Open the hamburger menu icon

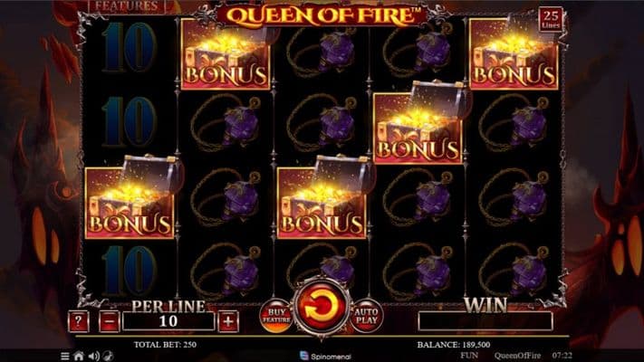tap(65, 356)
